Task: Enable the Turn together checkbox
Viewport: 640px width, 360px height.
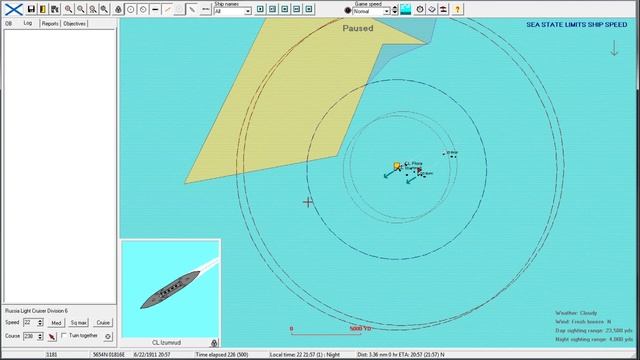Action: click(x=64, y=336)
